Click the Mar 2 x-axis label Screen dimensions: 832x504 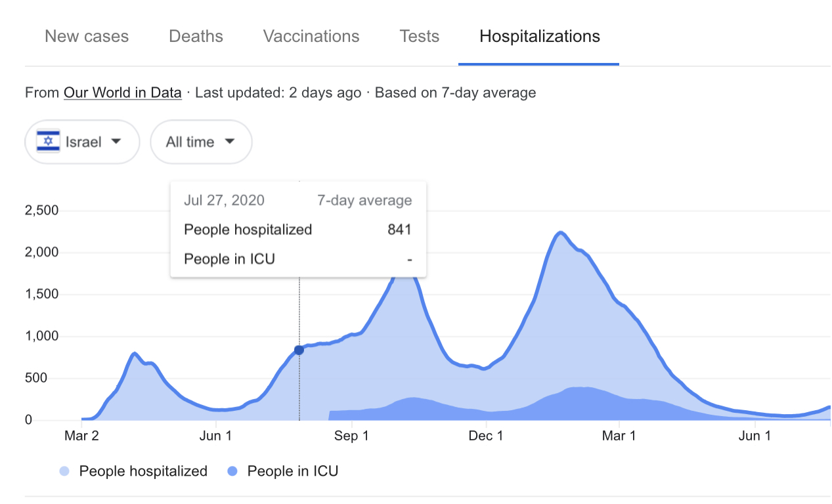81,436
